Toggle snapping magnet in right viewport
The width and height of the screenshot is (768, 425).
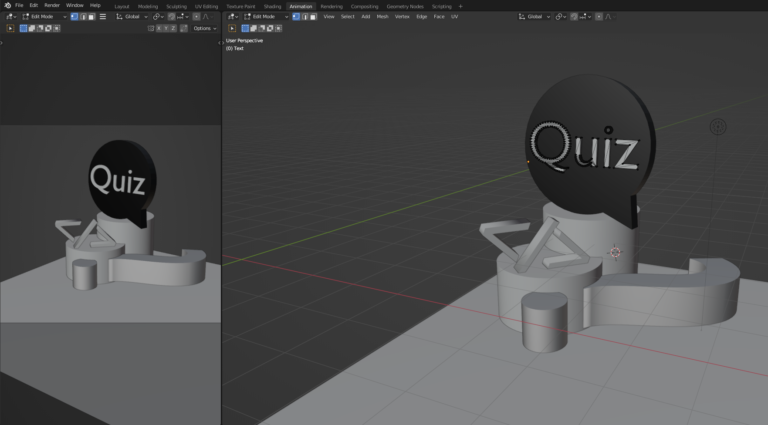tap(574, 17)
